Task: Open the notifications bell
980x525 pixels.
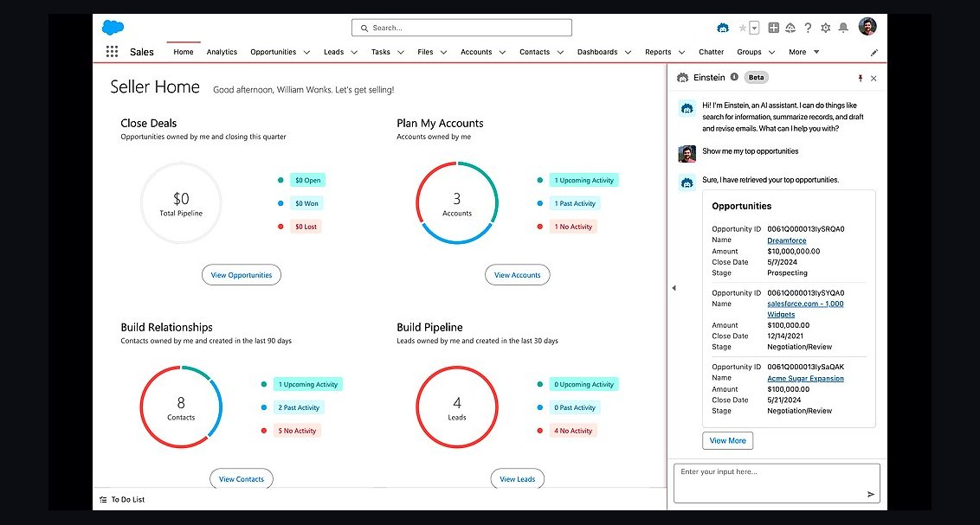Action: (843, 28)
